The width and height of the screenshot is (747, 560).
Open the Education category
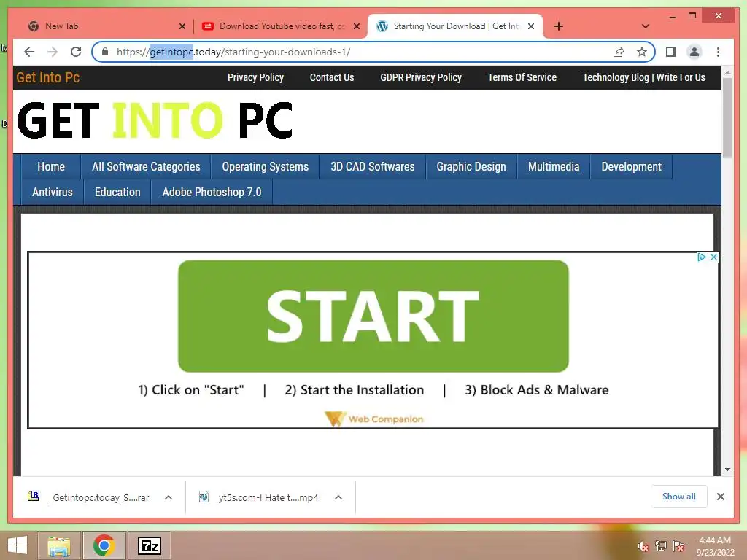coord(117,192)
